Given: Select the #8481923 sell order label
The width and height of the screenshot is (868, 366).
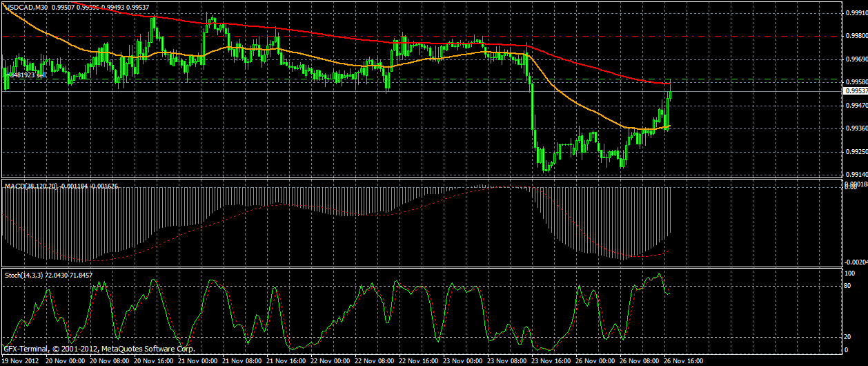Looking at the screenshot, I should (27, 75).
